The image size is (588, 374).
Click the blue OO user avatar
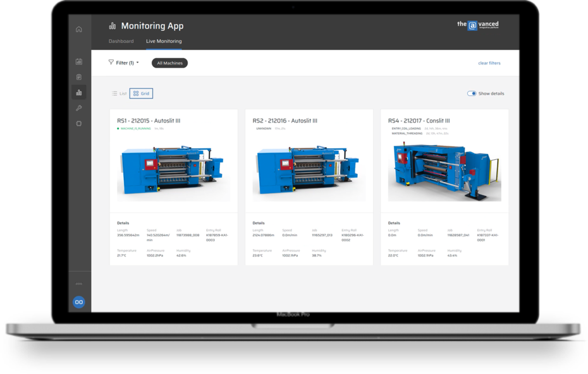[79, 303]
